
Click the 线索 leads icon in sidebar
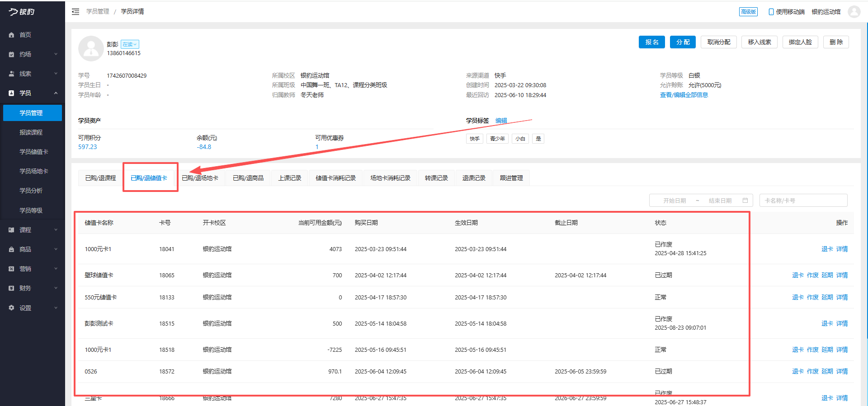click(x=11, y=74)
